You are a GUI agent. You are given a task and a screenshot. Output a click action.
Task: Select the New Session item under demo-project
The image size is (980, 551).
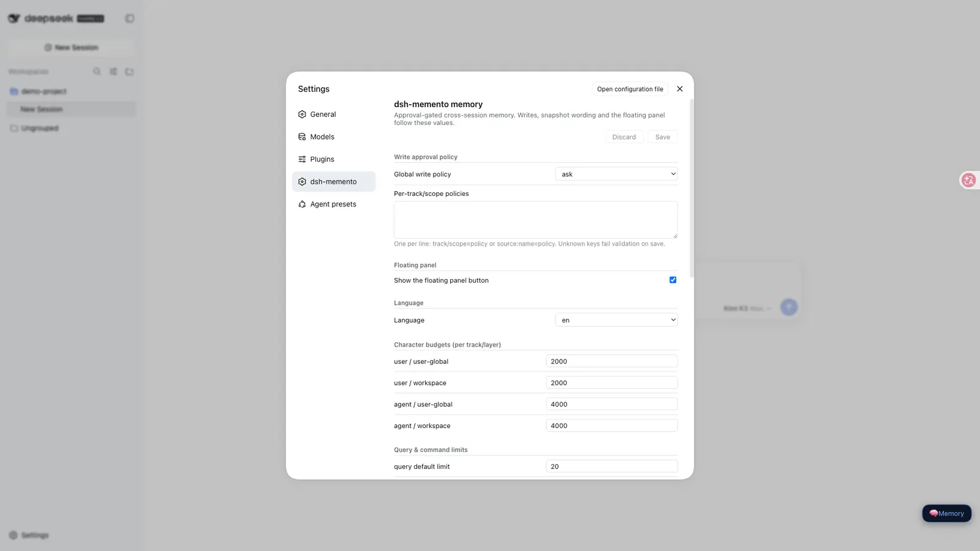pos(71,109)
